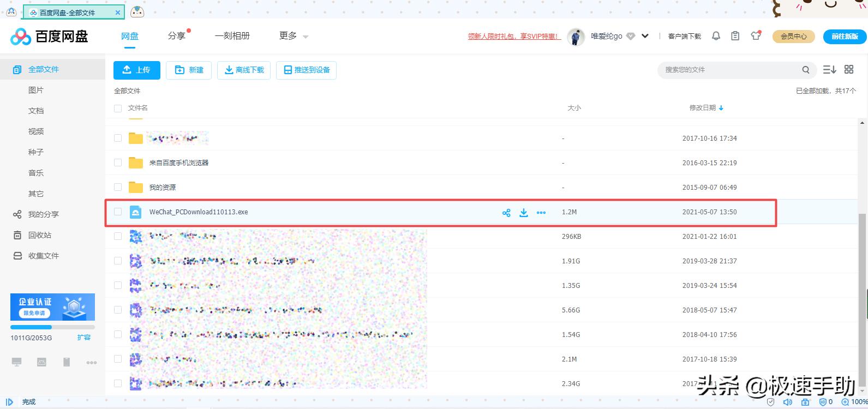Select 全部文件 in sidebar
This screenshot has height=409, width=868.
coord(52,69)
